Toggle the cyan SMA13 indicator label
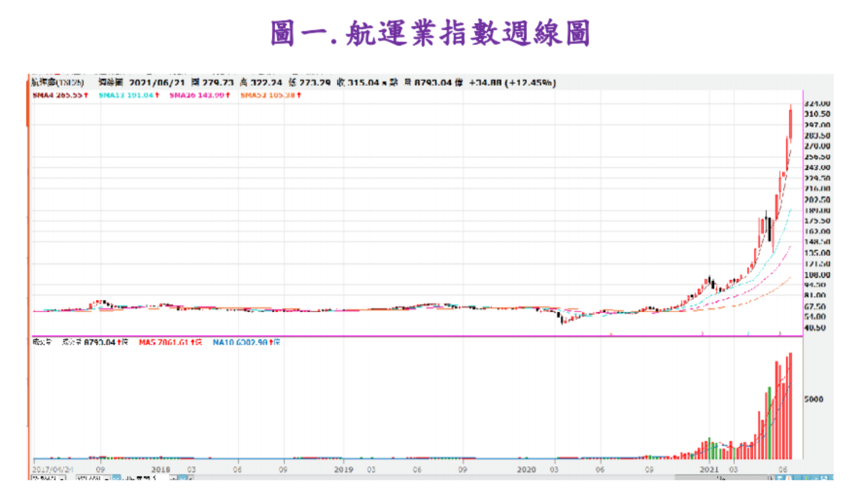The width and height of the screenshot is (861, 504). [x=129, y=95]
